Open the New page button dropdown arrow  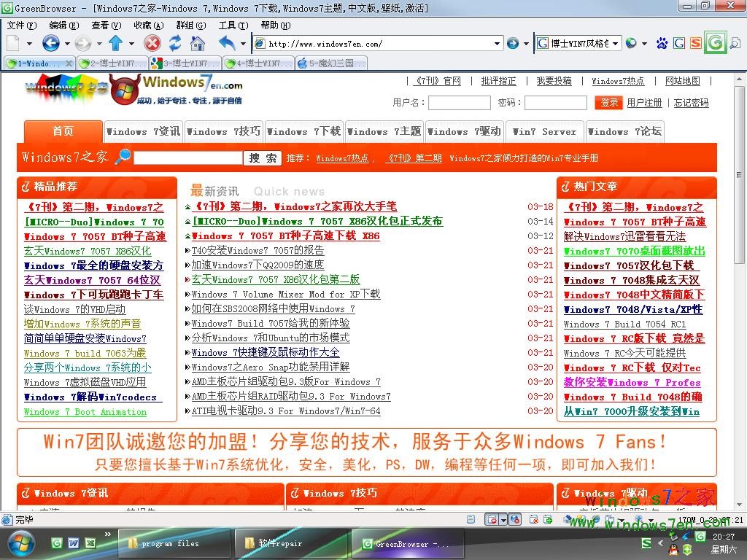(x=29, y=44)
